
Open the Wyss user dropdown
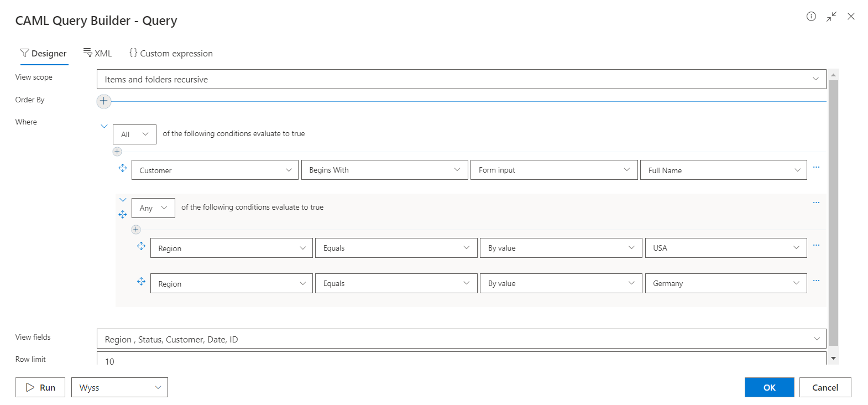(119, 387)
